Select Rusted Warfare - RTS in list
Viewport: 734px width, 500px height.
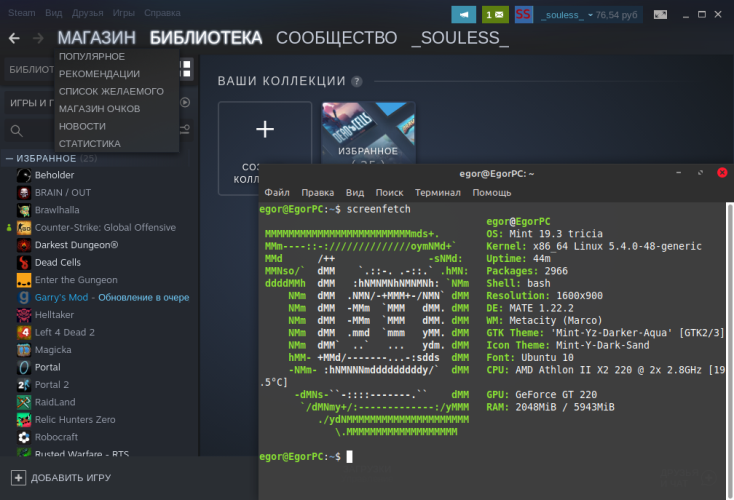[82, 453]
